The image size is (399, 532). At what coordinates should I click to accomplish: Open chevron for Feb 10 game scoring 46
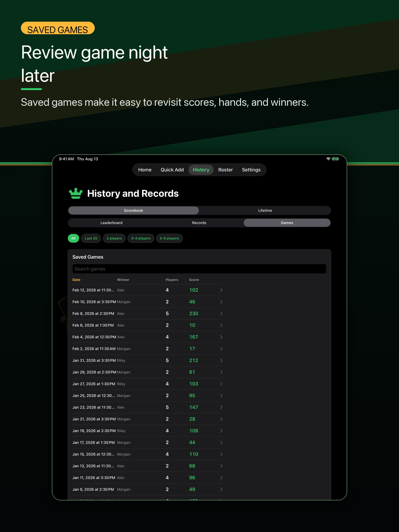click(221, 302)
